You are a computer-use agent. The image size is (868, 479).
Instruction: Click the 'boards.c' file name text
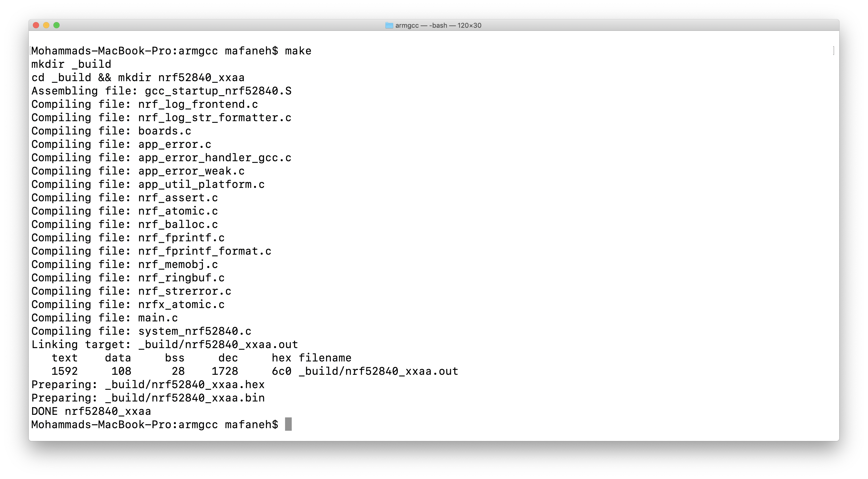coord(164,131)
